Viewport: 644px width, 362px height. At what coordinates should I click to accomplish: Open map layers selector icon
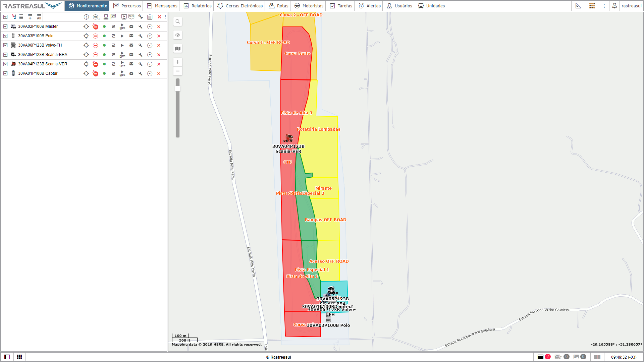(x=178, y=49)
